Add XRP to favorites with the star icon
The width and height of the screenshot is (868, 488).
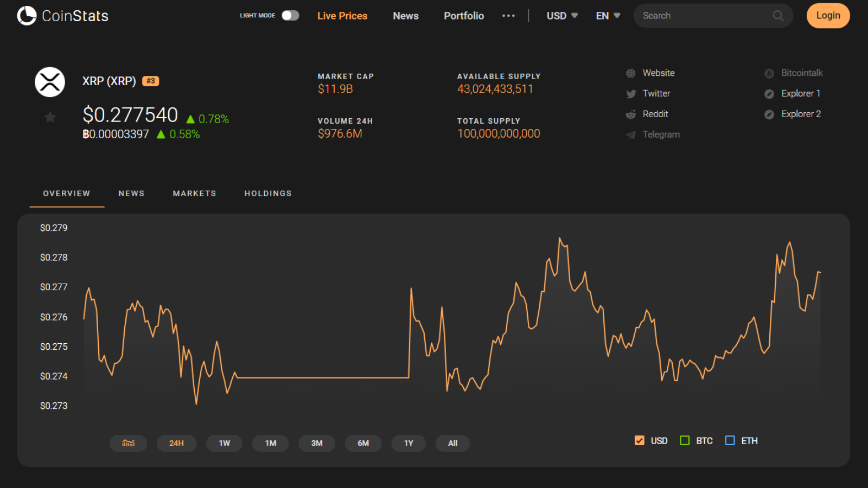50,117
